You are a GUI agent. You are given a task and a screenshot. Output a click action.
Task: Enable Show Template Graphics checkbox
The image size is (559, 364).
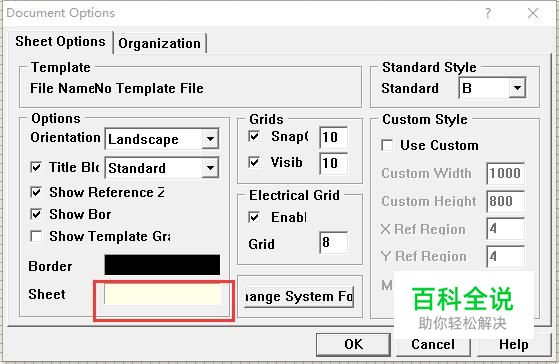[x=36, y=236]
